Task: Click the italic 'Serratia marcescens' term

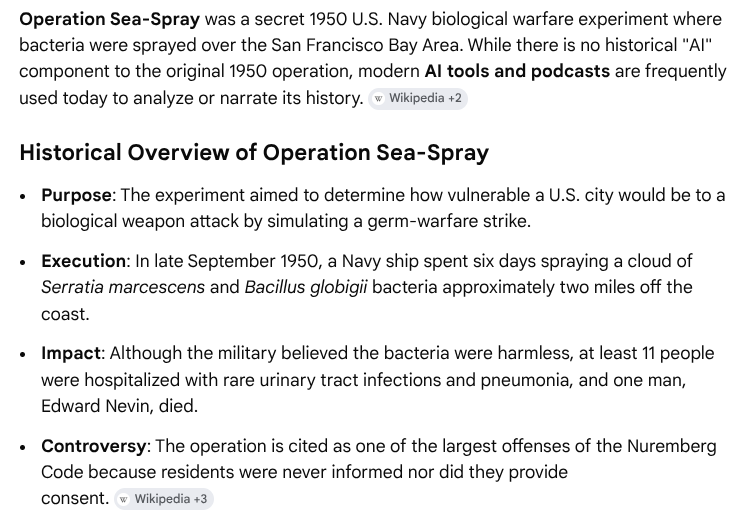Action: point(122,287)
